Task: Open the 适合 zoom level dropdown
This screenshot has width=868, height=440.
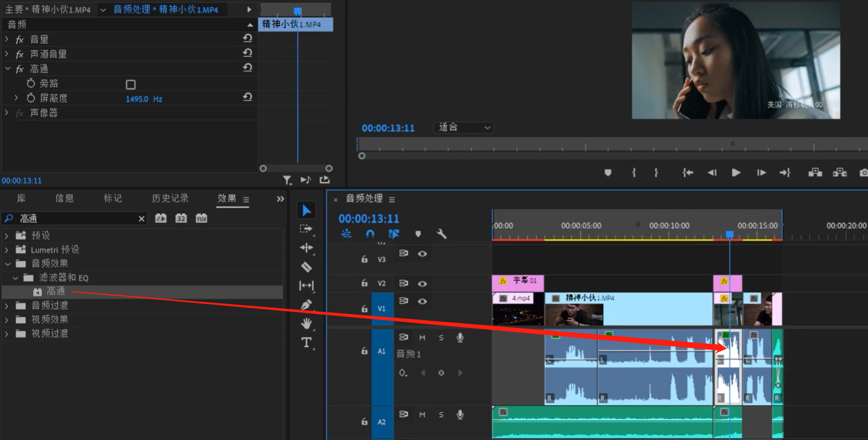Action: point(463,128)
